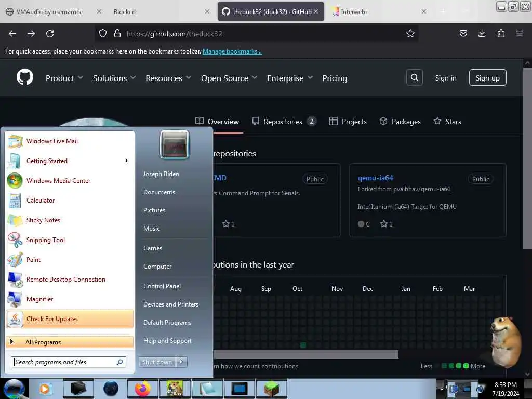Click the browser forward arrow

[31, 34]
